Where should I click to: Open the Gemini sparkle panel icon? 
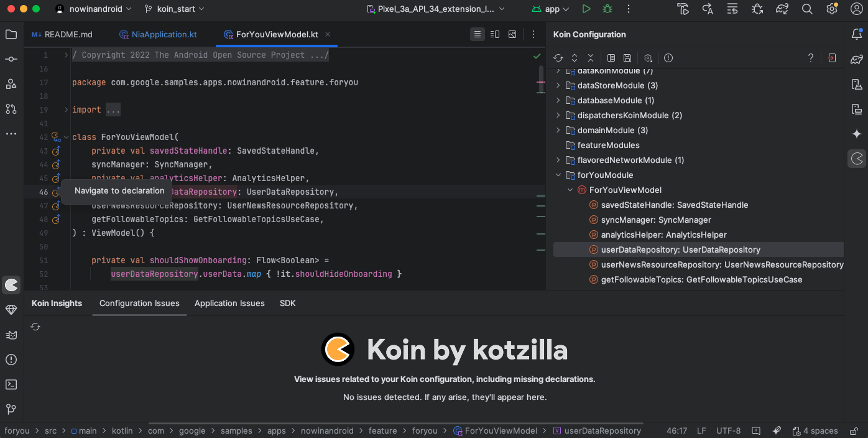[857, 134]
